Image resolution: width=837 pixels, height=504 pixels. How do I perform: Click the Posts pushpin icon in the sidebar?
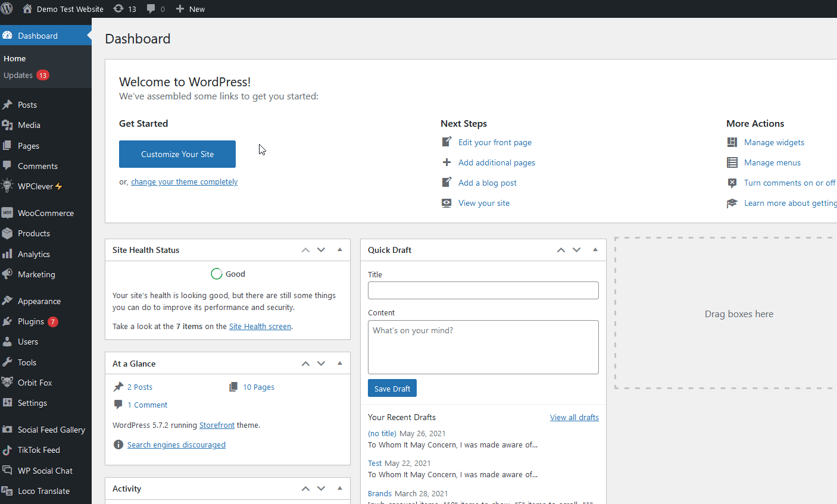(7, 105)
